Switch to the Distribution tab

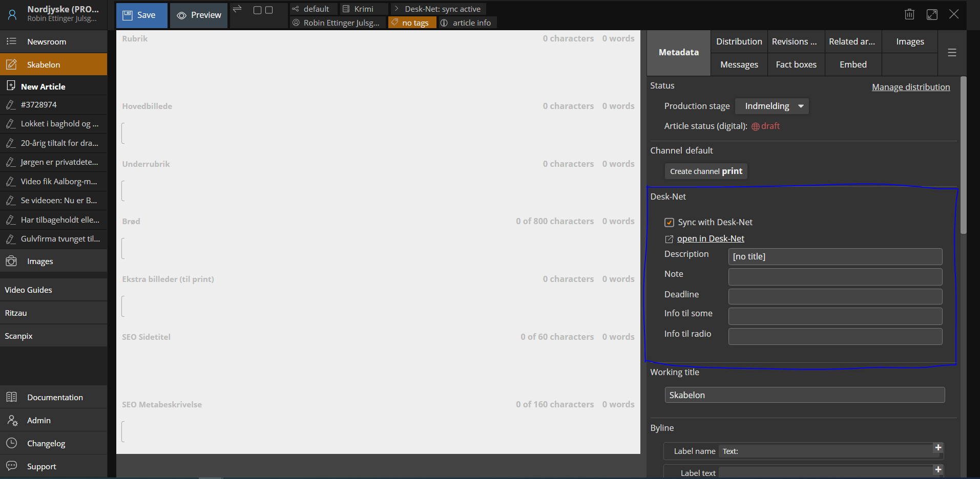point(739,42)
